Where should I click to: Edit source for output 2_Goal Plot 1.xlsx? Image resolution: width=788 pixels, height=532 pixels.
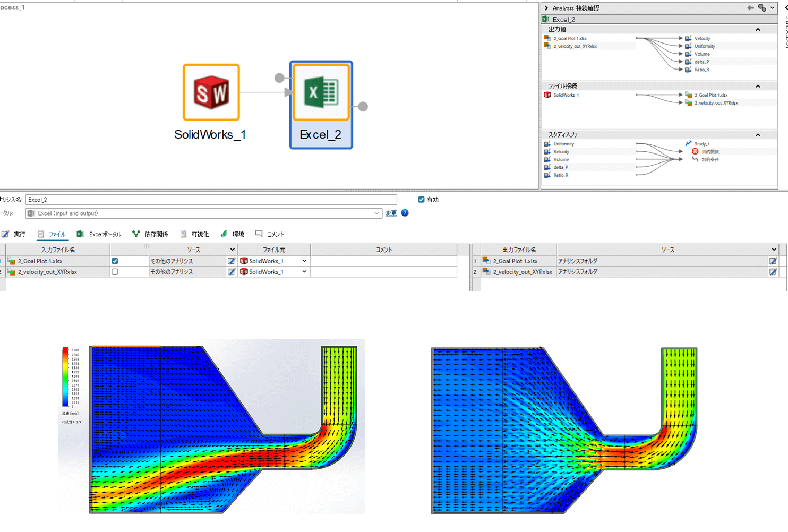click(773, 261)
